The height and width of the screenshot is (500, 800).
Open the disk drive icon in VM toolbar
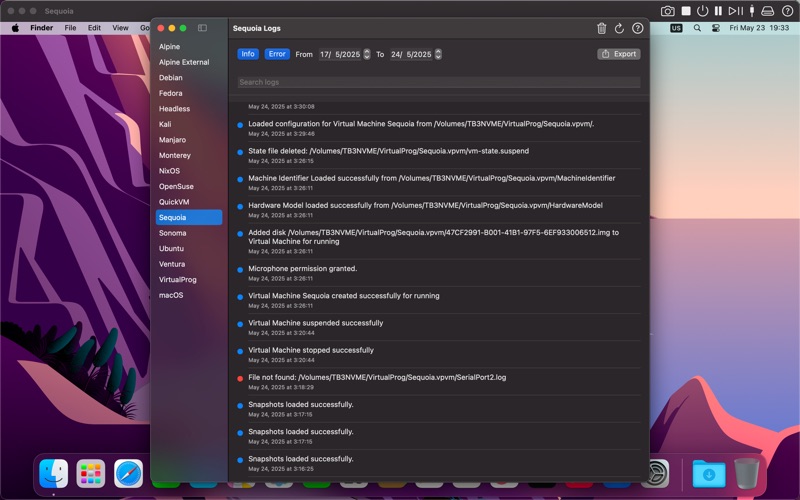click(x=767, y=11)
